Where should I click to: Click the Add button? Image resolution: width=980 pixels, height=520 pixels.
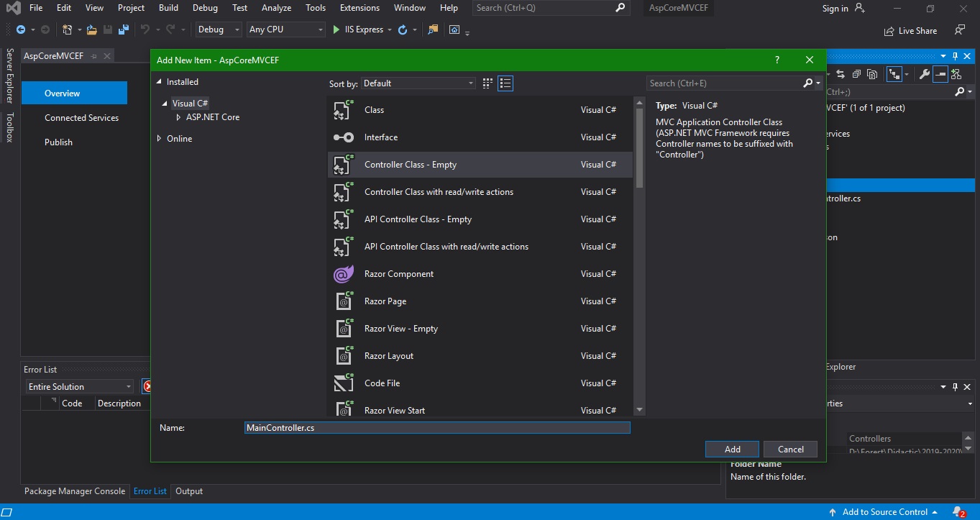(x=732, y=449)
